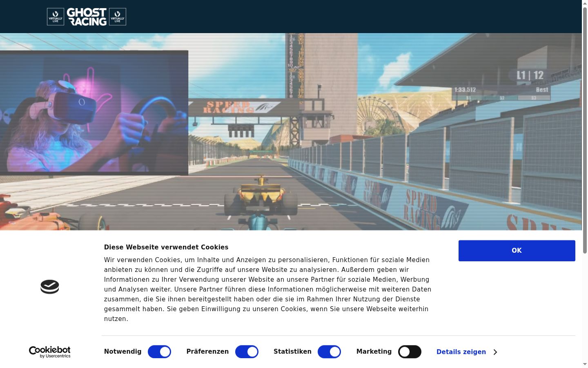Click the Cookiebot checkmark icon
The image size is (588, 368).
[50, 287]
